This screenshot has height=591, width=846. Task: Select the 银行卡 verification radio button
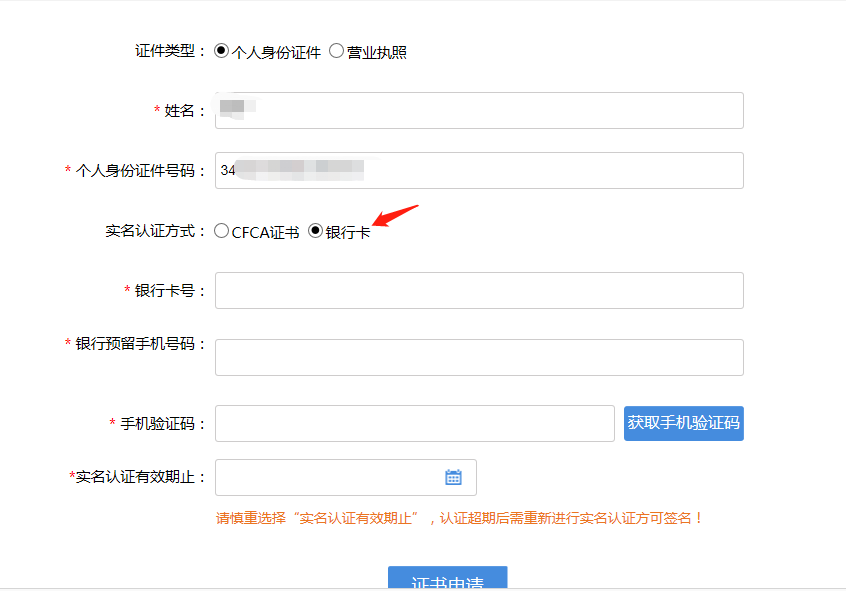tap(316, 231)
